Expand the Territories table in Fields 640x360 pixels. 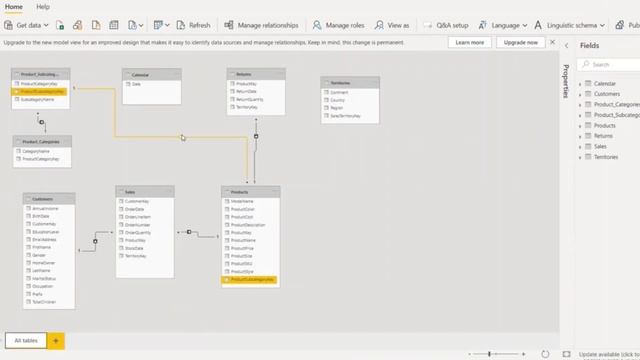tap(580, 157)
